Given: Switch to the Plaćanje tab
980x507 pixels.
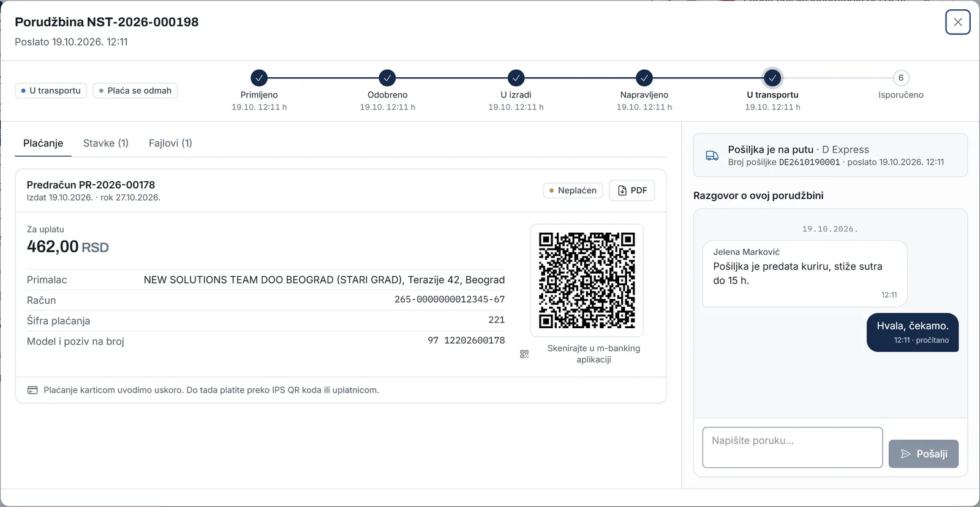Looking at the screenshot, I should point(43,143).
